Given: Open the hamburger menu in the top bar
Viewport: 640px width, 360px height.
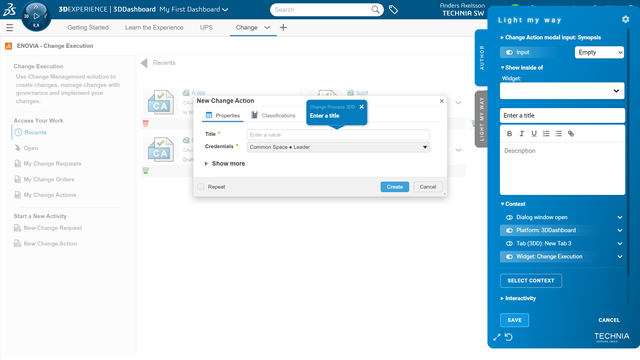Looking at the screenshot, I should click(x=9, y=27).
